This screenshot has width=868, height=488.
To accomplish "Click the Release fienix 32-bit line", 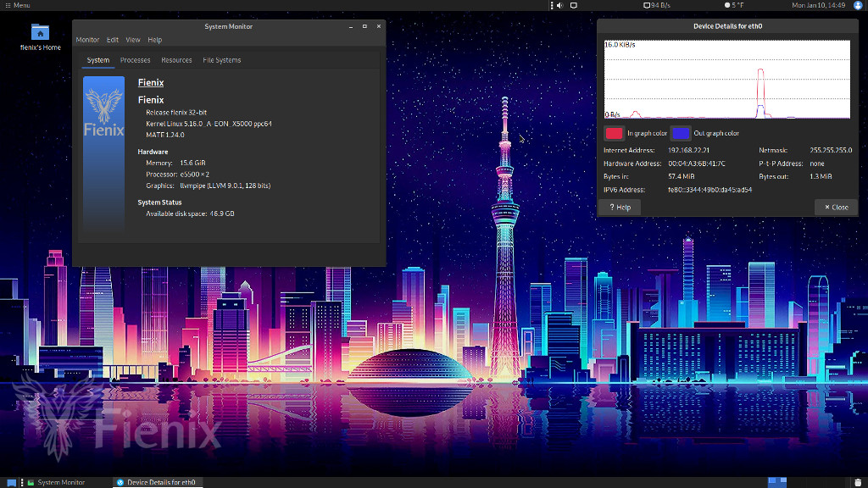I will (176, 113).
